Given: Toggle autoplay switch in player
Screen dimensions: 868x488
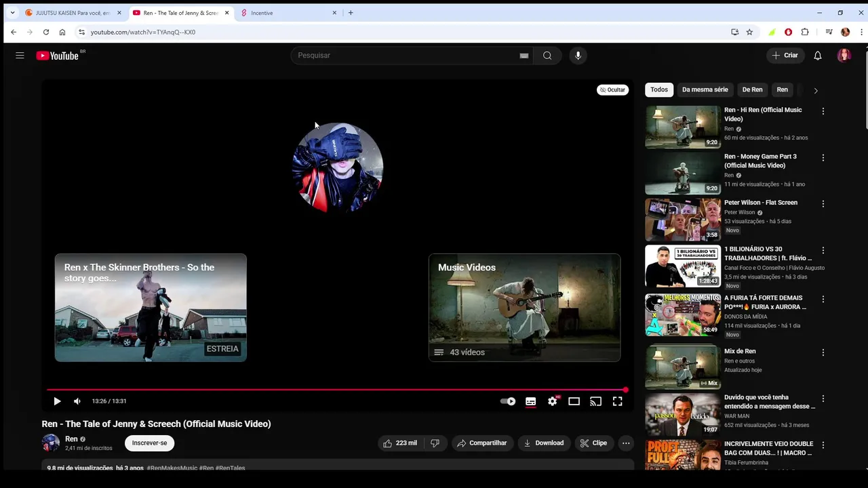Looking at the screenshot, I should coord(508,401).
